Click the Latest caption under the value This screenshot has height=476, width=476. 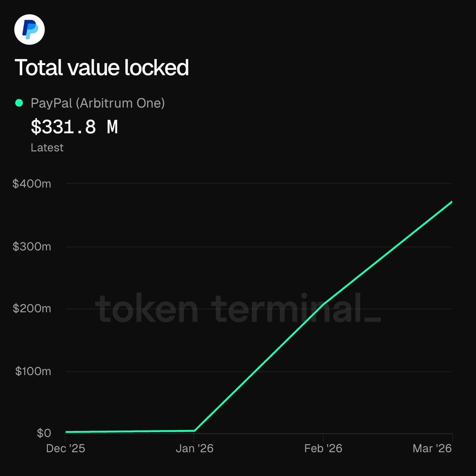tap(47, 148)
